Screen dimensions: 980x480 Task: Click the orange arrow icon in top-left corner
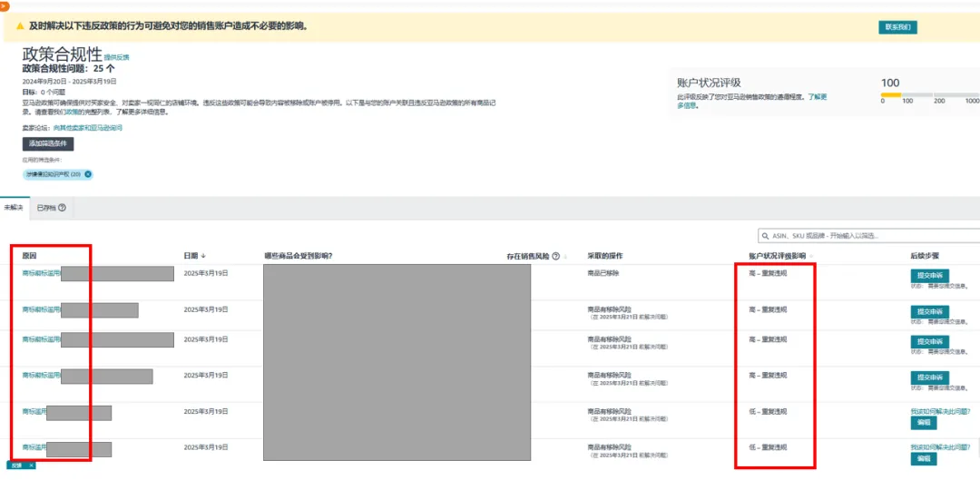pyautogui.click(x=4, y=5)
